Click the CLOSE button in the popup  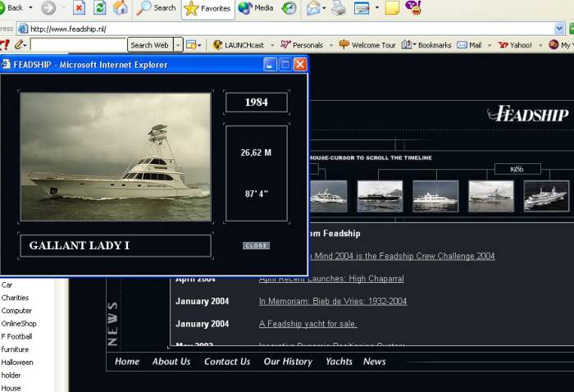click(x=256, y=245)
